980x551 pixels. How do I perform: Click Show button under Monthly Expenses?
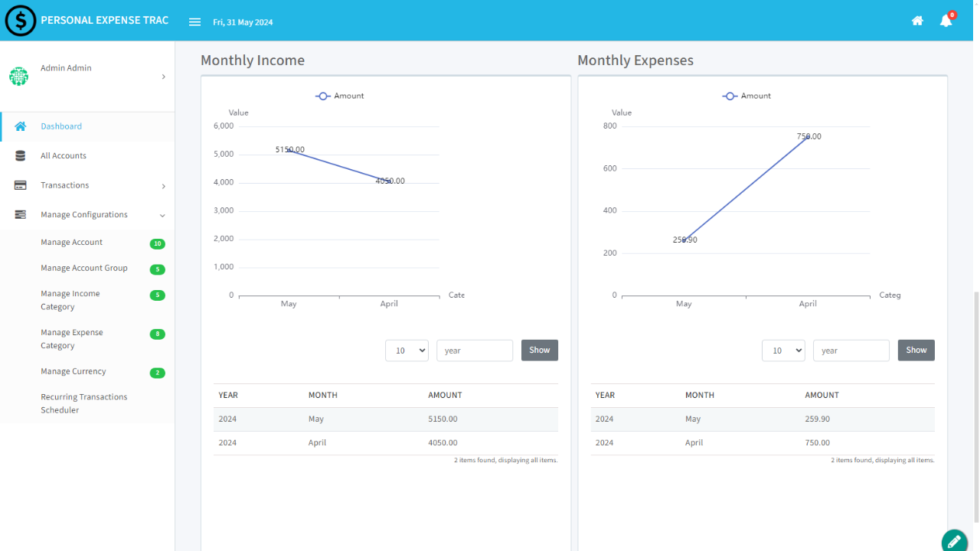click(916, 350)
